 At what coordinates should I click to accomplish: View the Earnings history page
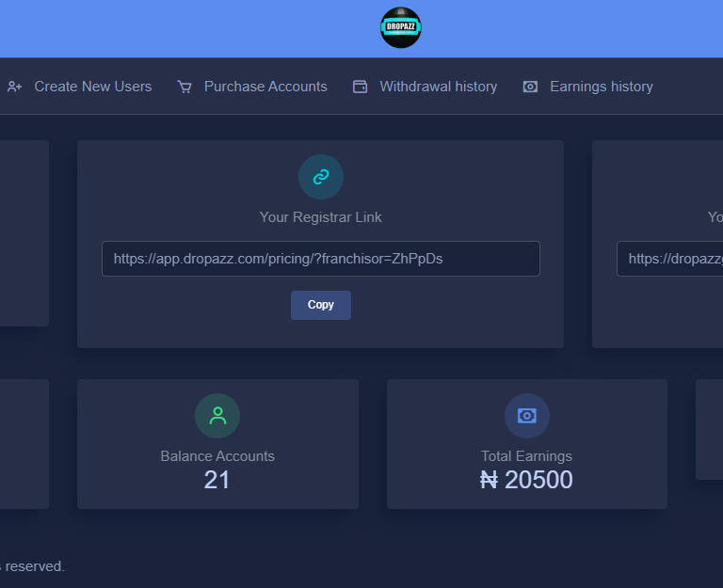pyautogui.click(x=601, y=87)
